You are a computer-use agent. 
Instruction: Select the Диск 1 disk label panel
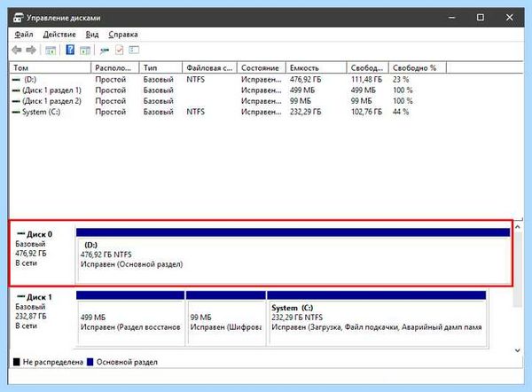(42, 318)
